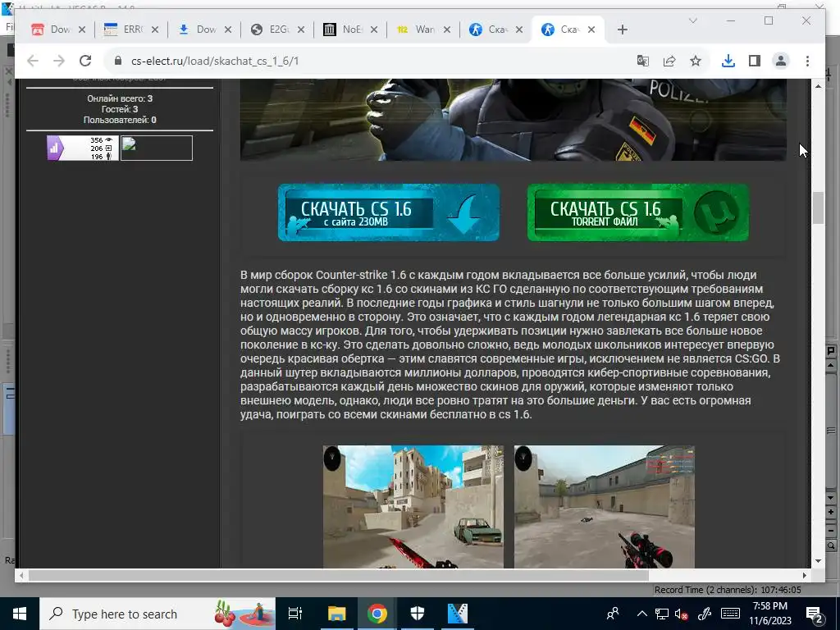This screenshot has width=840, height=630.
Task: Open People icon in taskbar
Action: pyautogui.click(x=612, y=614)
